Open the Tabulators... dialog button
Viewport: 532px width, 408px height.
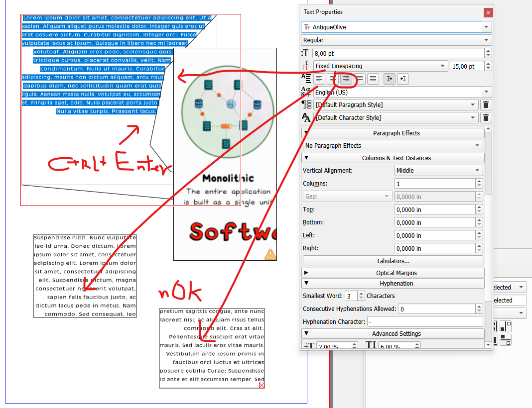[x=393, y=261]
